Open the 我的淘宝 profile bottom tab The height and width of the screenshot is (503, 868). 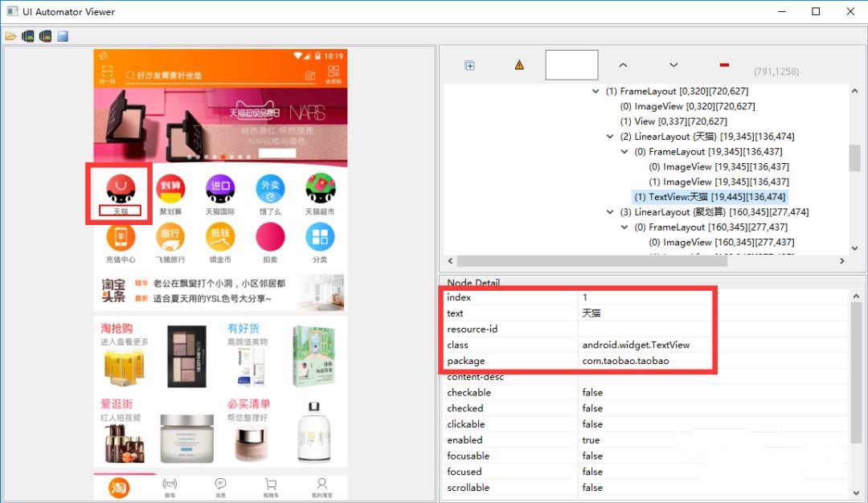(321, 488)
